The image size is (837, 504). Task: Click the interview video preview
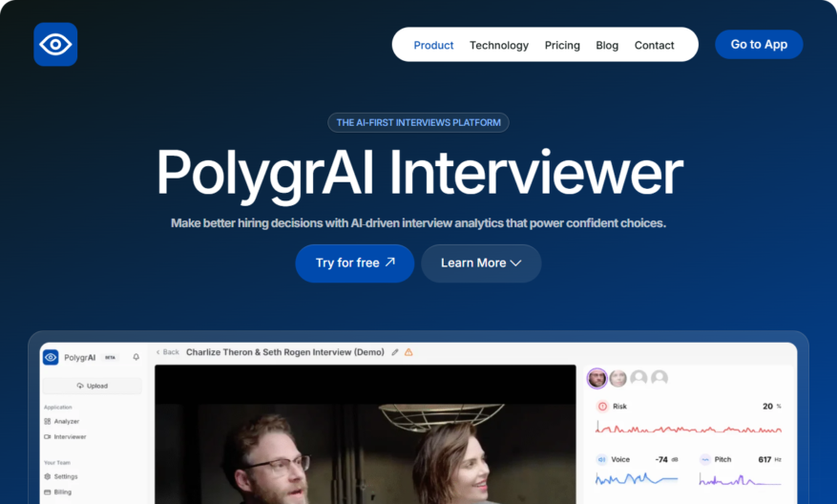[366, 434]
